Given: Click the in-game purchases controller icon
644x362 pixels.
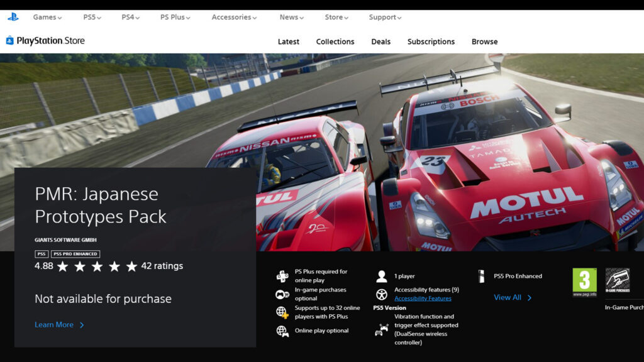Looking at the screenshot, I should click(x=282, y=294).
